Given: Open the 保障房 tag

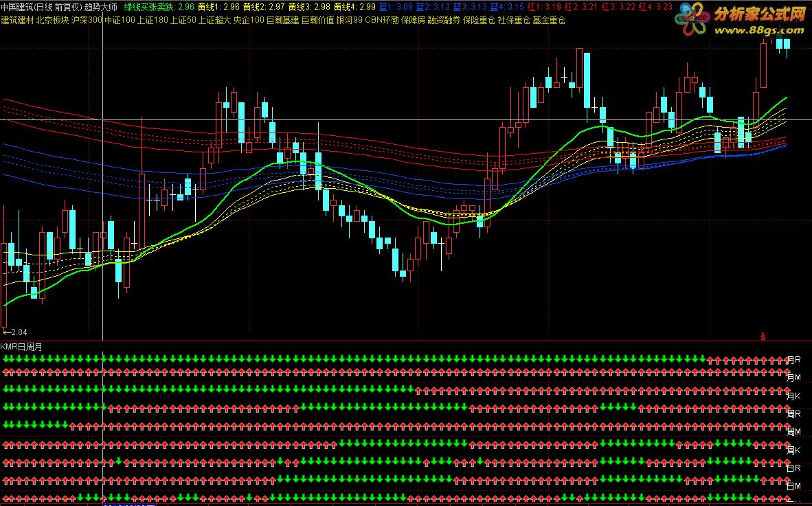Looking at the screenshot, I should pyautogui.click(x=414, y=20).
